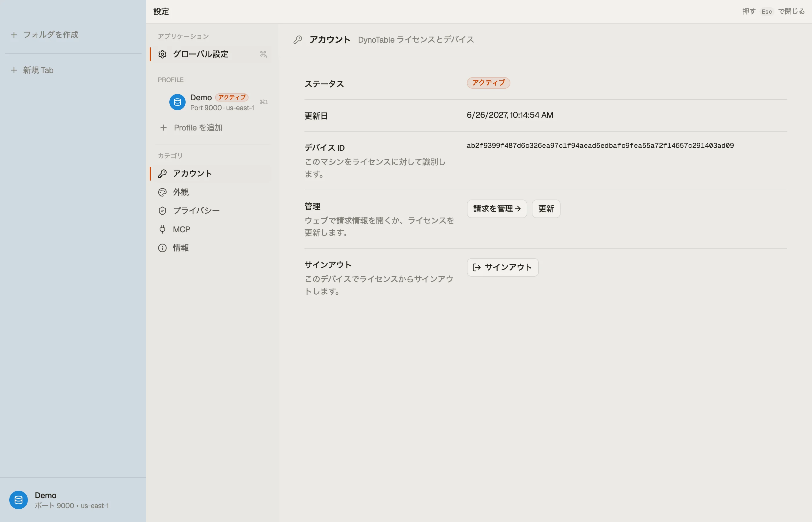
Task: Click the shield icon for プライバシー
Action: [162, 211]
